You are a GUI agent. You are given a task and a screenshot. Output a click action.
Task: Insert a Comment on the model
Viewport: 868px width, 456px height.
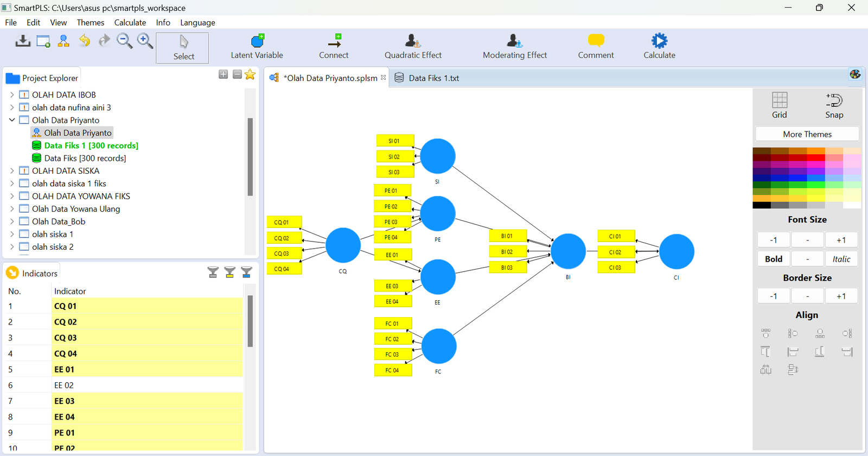click(x=596, y=41)
